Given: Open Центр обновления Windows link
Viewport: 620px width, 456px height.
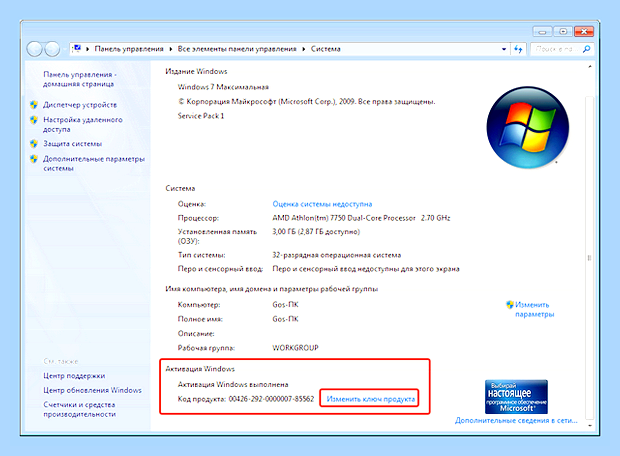Looking at the screenshot, I should tap(92, 390).
